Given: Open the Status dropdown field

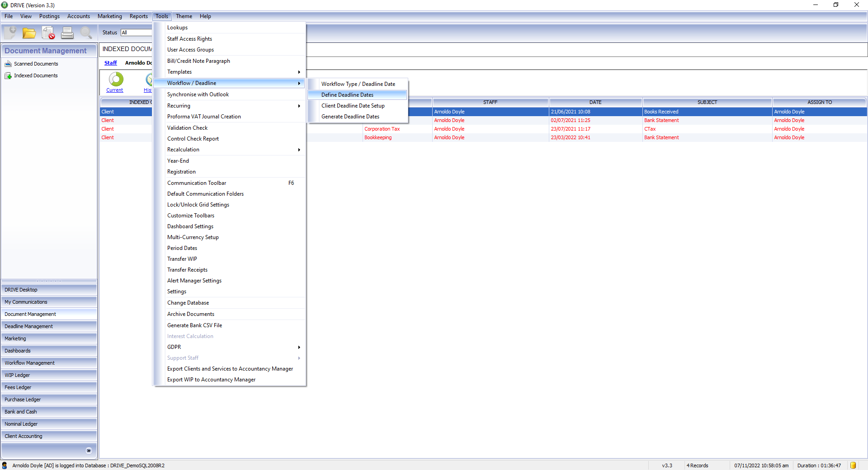Looking at the screenshot, I should click(136, 33).
